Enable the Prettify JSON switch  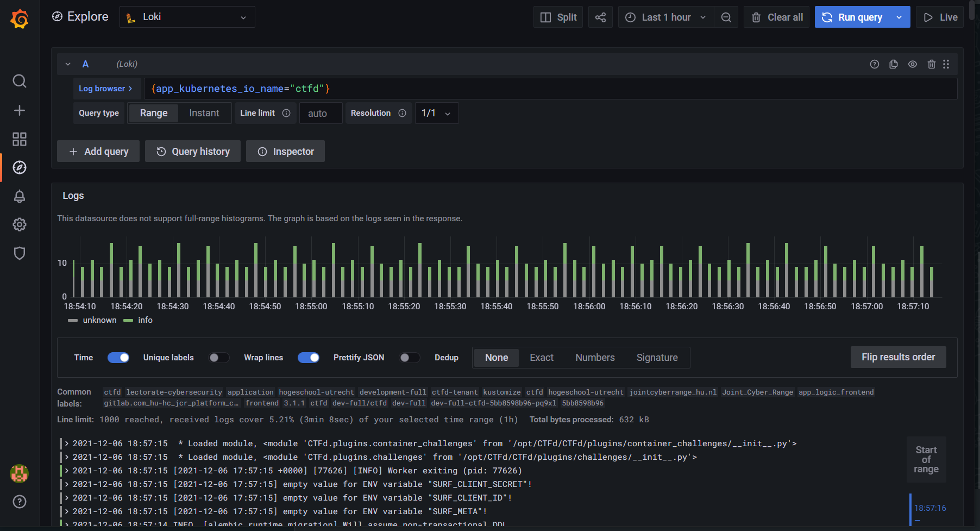(x=409, y=358)
